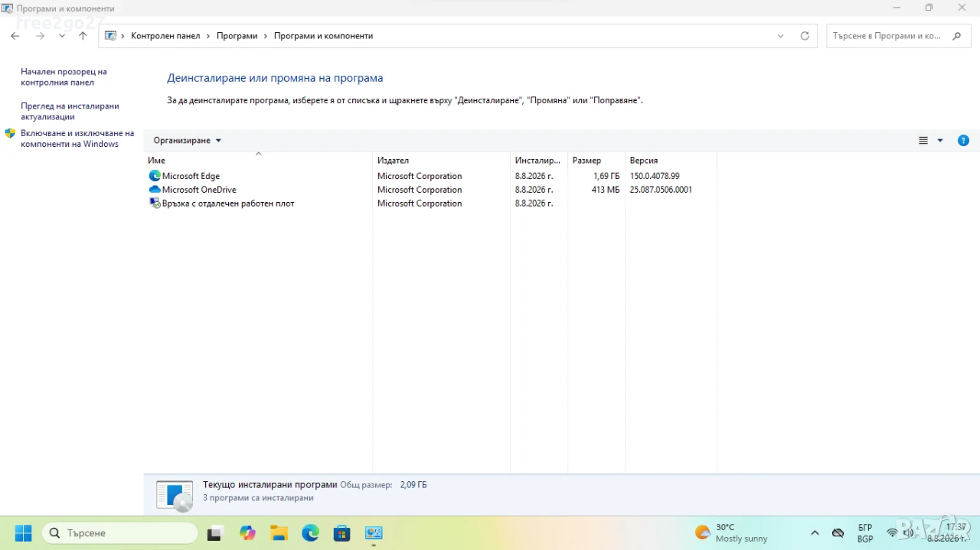The image size is (980, 550).
Task: Select the Microsoft Edge program row
Action: [431, 176]
